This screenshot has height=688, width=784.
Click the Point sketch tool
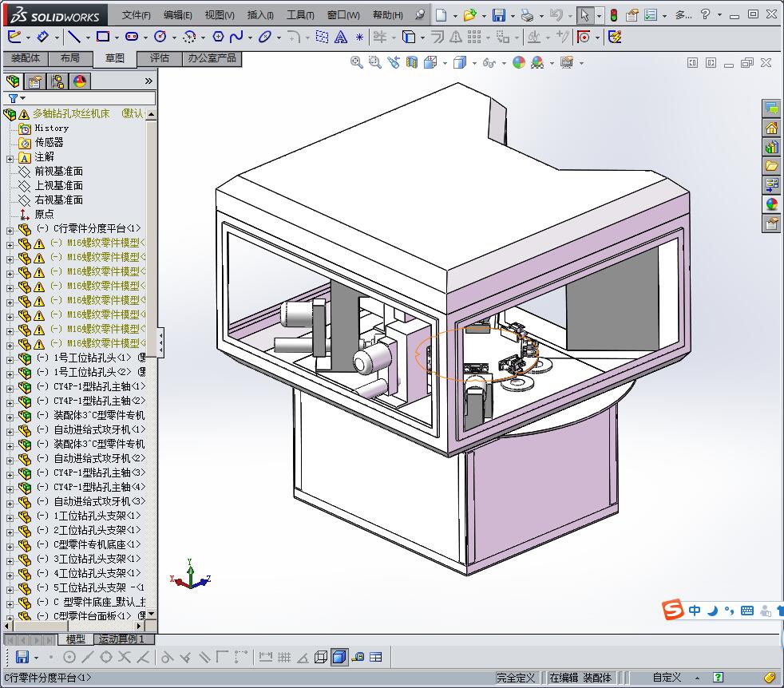(359, 37)
